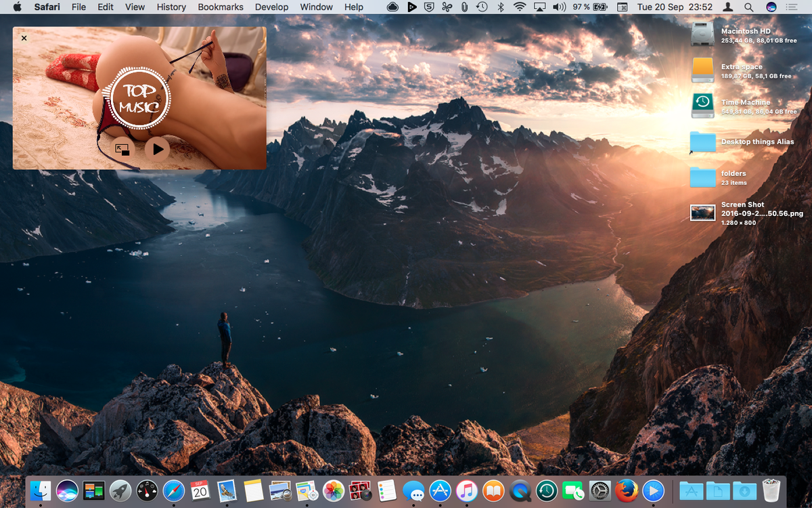The width and height of the screenshot is (812, 508).
Task: Open the App Store Dock icon
Action: pos(441,490)
